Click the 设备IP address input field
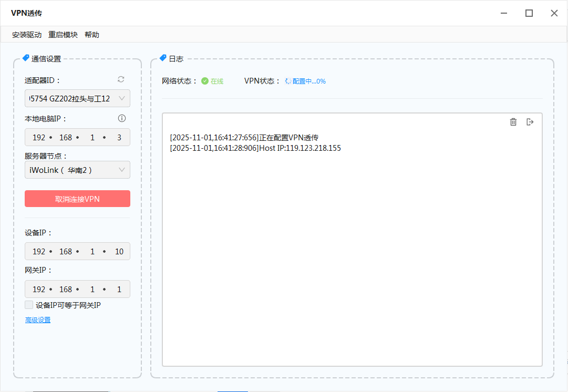 77,252
